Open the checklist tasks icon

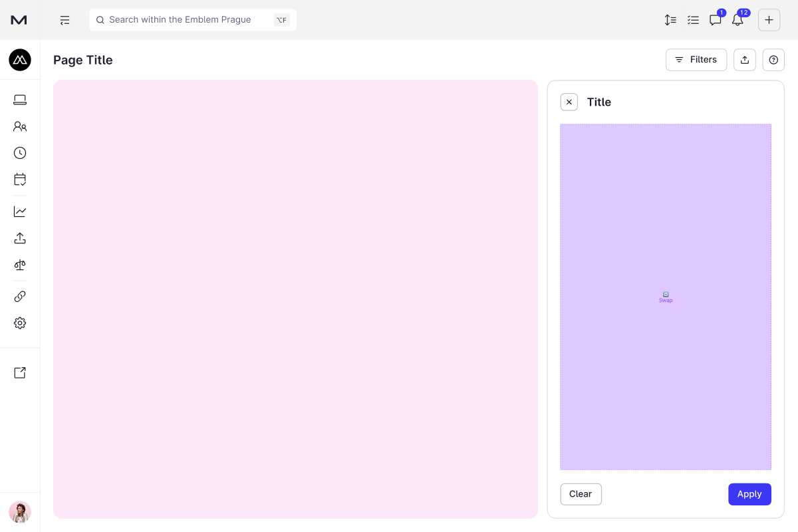pos(693,20)
